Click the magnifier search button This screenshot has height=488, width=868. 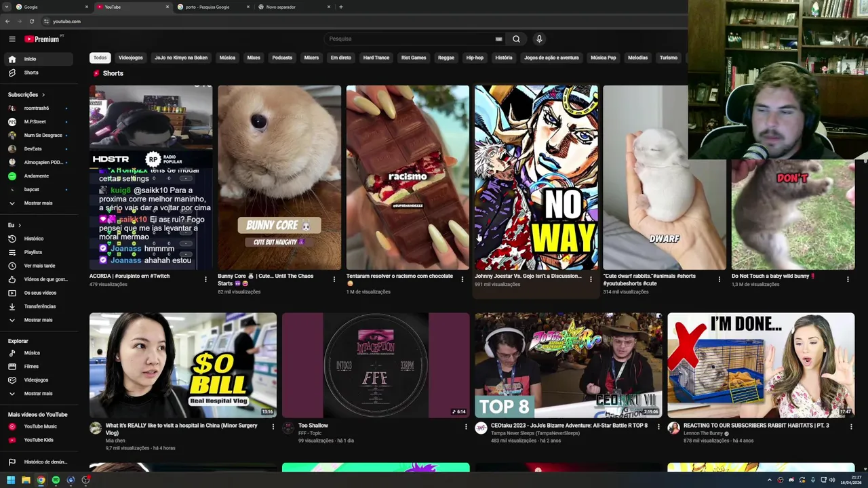click(x=516, y=39)
